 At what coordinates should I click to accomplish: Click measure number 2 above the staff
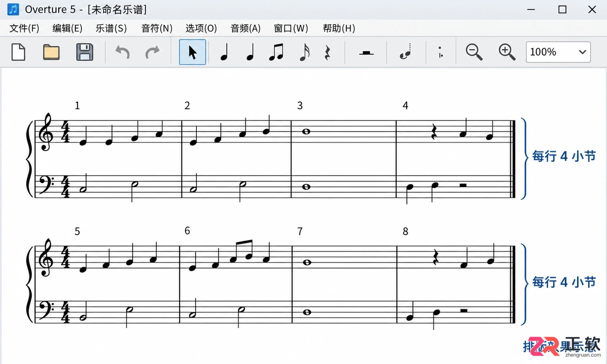pos(187,106)
